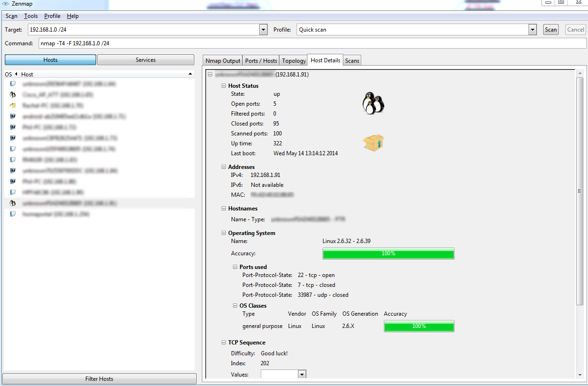Collapse the Addresses section
Viewport: 588px width, 386px height.
(224, 167)
